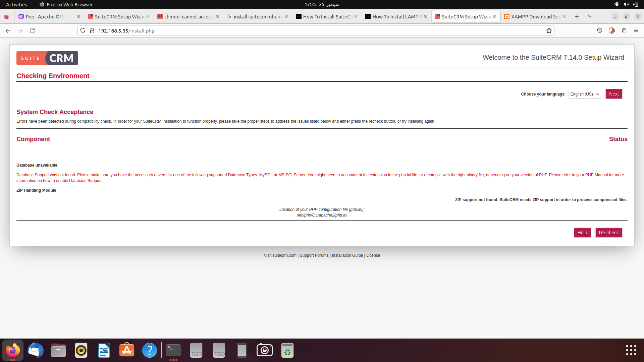Switch to XAMPP Download Success tab

pos(536,16)
